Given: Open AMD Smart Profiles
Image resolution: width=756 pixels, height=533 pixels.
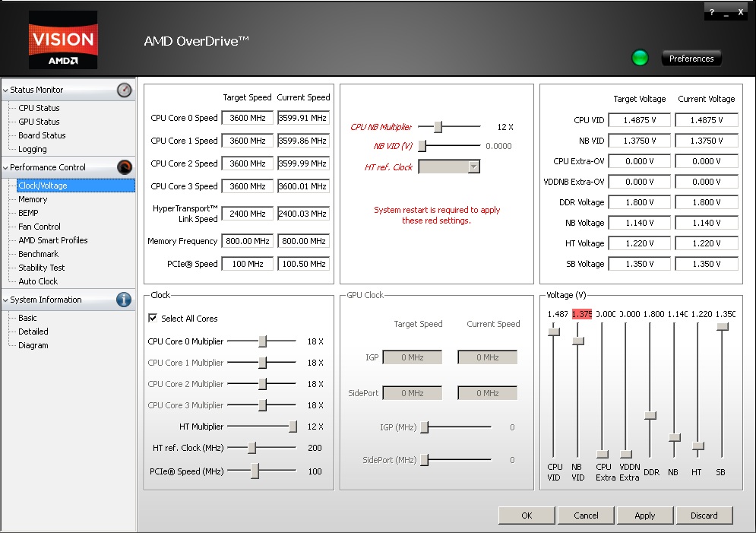Looking at the screenshot, I should [53, 240].
